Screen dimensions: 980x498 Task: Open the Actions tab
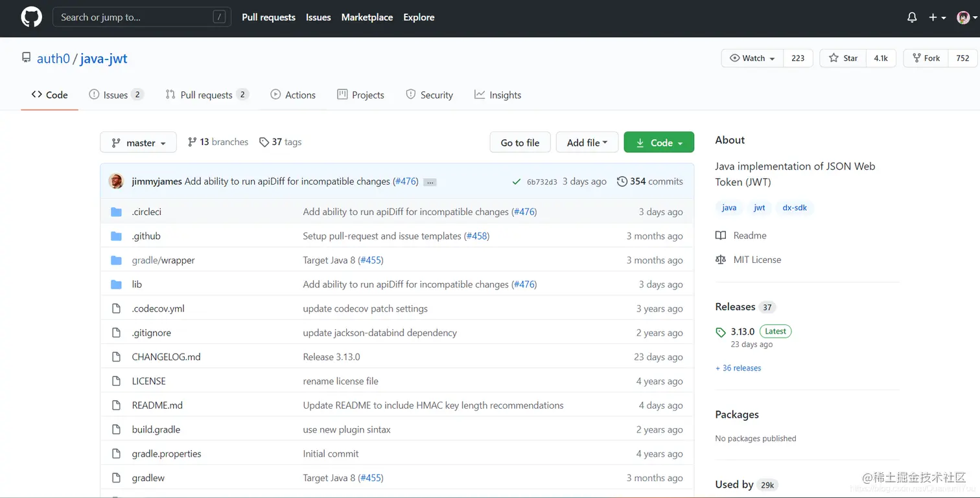pyautogui.click(x=293, y=95)
